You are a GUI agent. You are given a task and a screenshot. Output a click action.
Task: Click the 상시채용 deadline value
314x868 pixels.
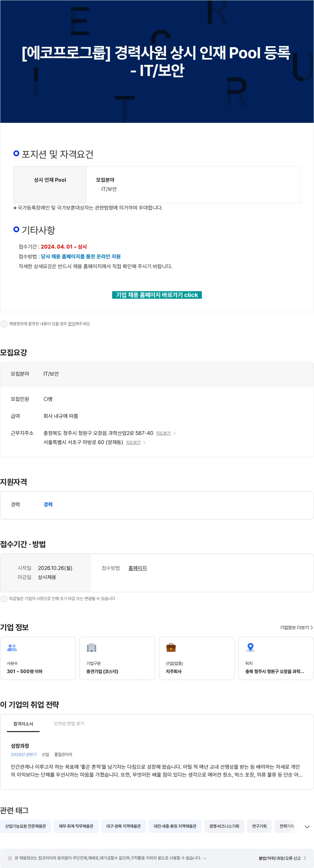pyautogui.click(x=47, y=577)
